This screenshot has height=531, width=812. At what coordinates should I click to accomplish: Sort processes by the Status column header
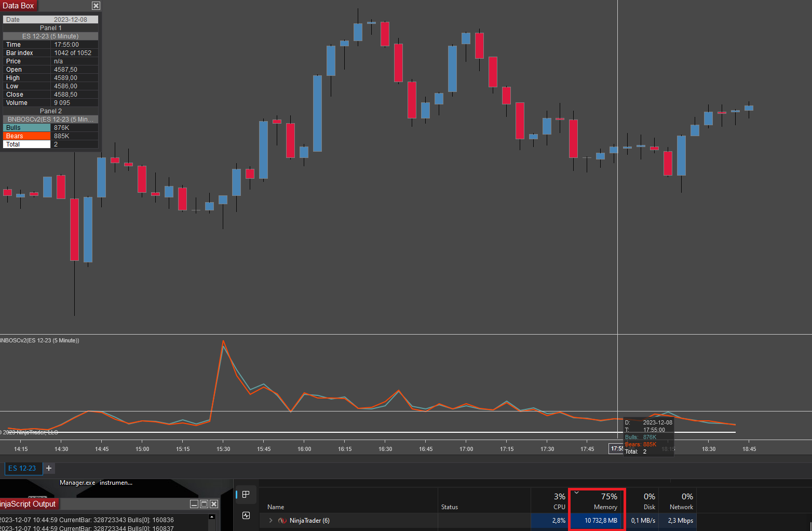(x=450, y=507)
